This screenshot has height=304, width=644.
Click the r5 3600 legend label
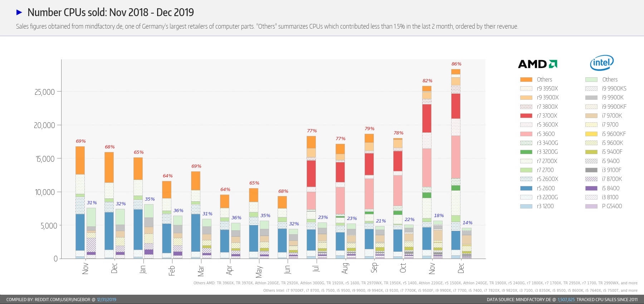[546, 134]
